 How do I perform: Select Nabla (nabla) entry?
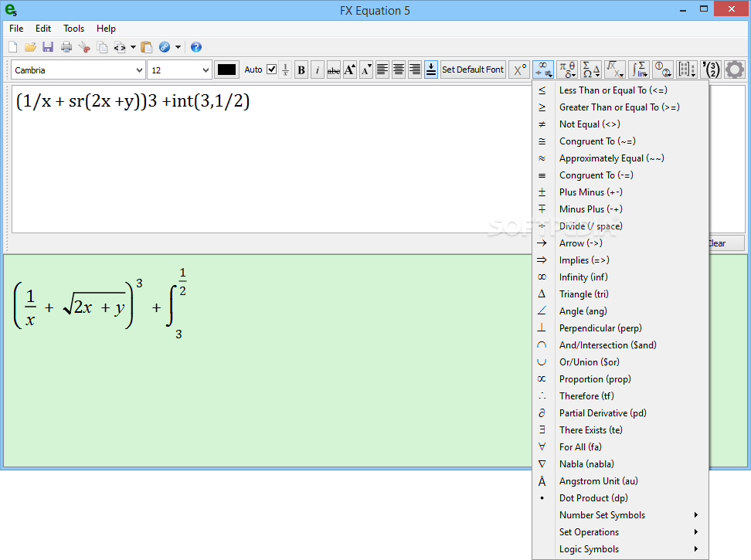(620, 463)
